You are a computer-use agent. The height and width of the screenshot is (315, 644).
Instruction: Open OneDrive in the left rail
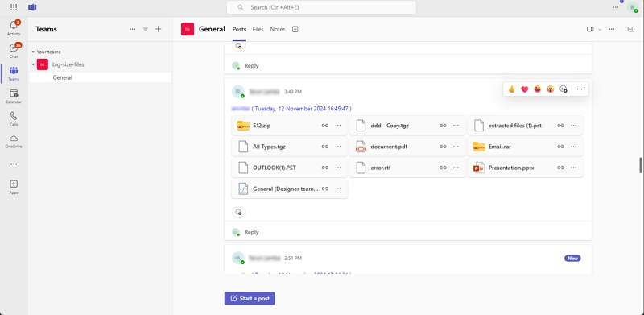point(14,141)
